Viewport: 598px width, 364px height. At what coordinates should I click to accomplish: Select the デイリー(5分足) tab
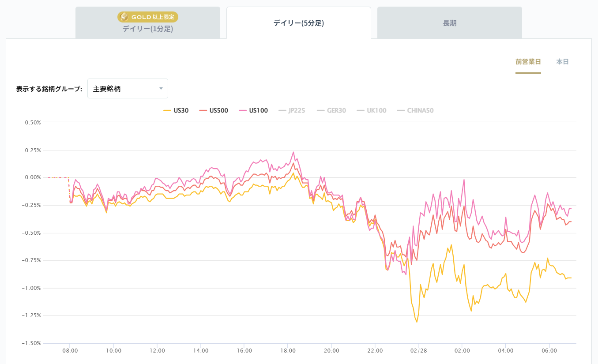coord(298,23)
